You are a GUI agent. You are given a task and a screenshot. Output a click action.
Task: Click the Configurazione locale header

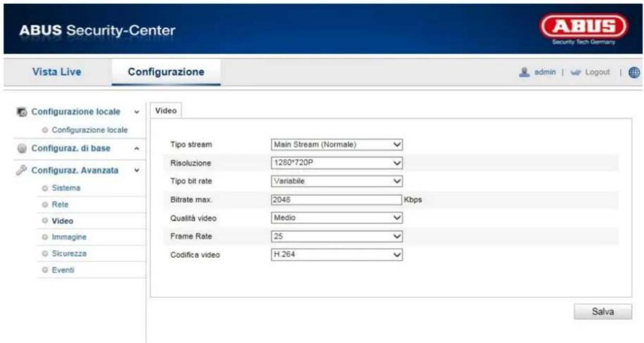coord(75,112)
